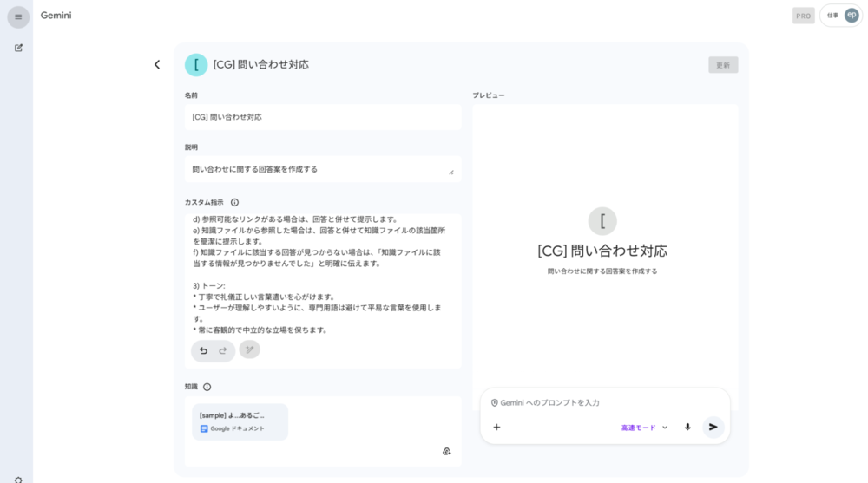Open the custom instructions info icon
868x483 pixels.
coord(234,203)
